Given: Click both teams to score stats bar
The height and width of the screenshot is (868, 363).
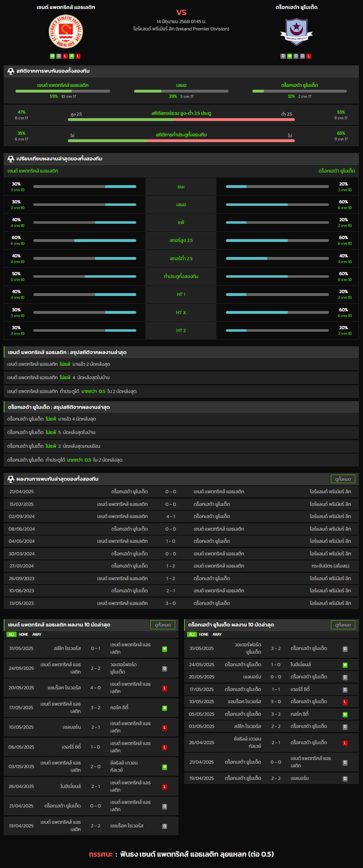Looking at the screenshot, I should click(181, 140).
